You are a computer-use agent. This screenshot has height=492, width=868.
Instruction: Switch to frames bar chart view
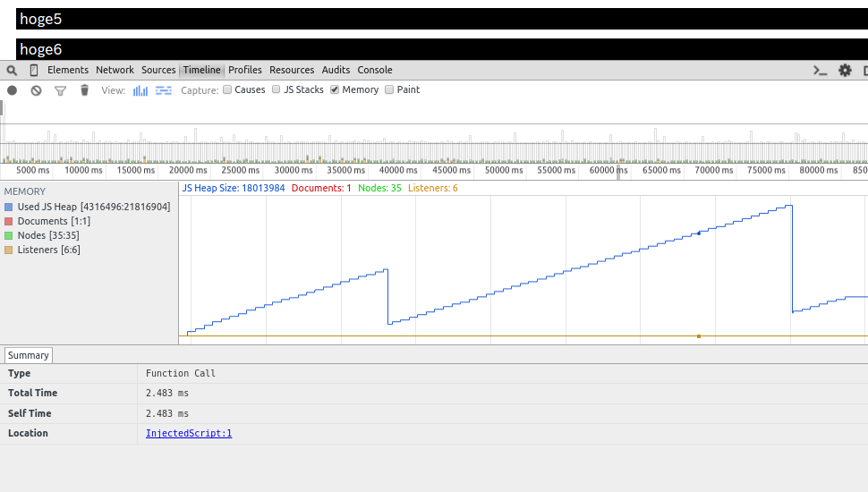click(x=140, y=90)
